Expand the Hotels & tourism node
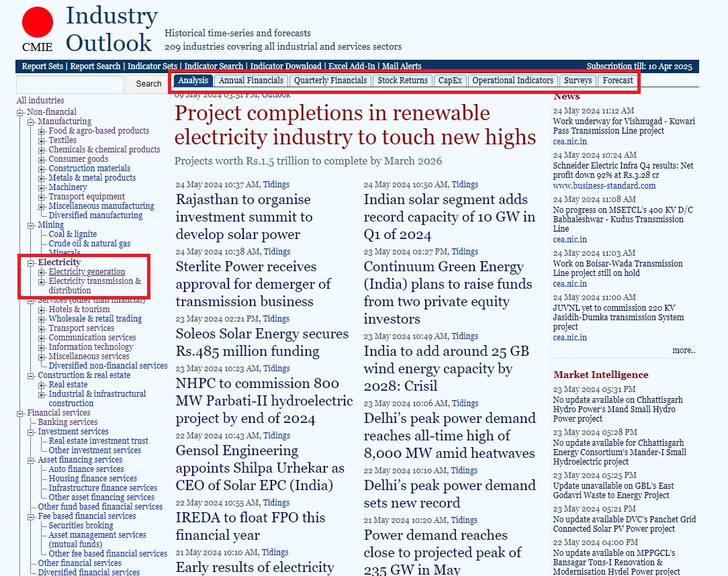This screenshot has height=576, width=728. [42, 309]
